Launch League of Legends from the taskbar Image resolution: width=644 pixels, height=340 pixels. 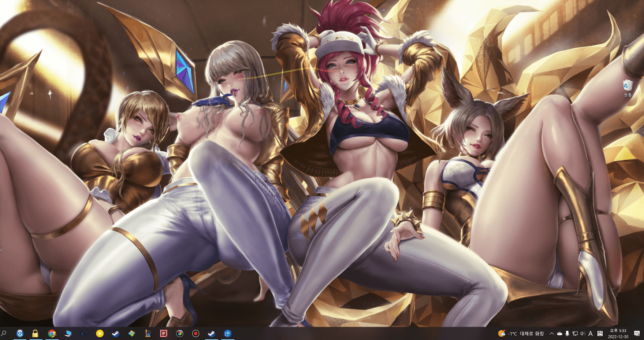(x=148, y=333)
